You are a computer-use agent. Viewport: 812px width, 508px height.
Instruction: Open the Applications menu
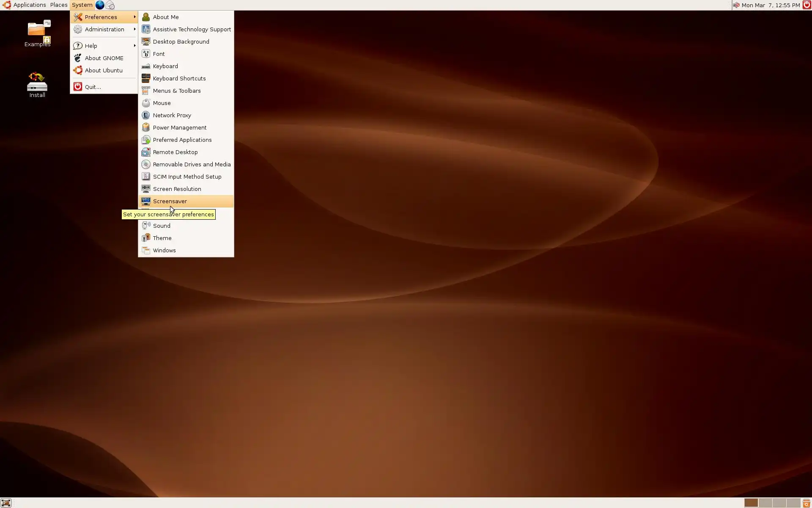tap(29, 5)
